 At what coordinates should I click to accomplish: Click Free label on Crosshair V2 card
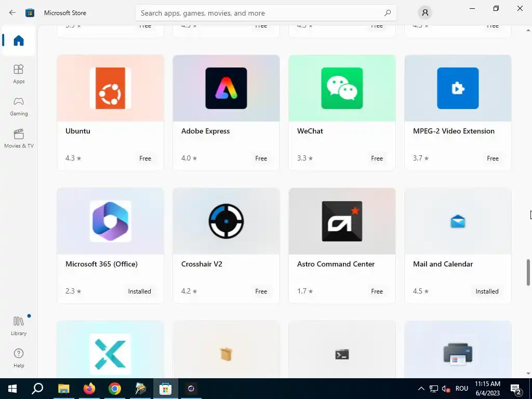[x=261, y=291]
